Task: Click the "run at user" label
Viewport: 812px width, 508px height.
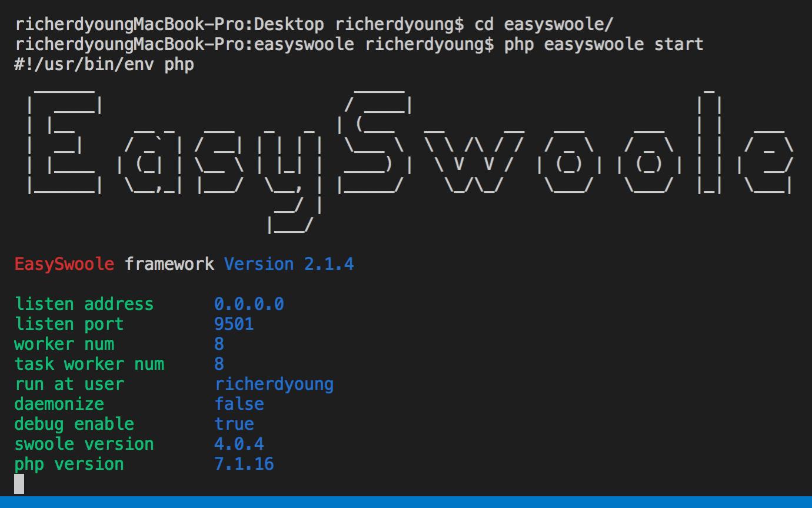Action: (x=69, y=384)
